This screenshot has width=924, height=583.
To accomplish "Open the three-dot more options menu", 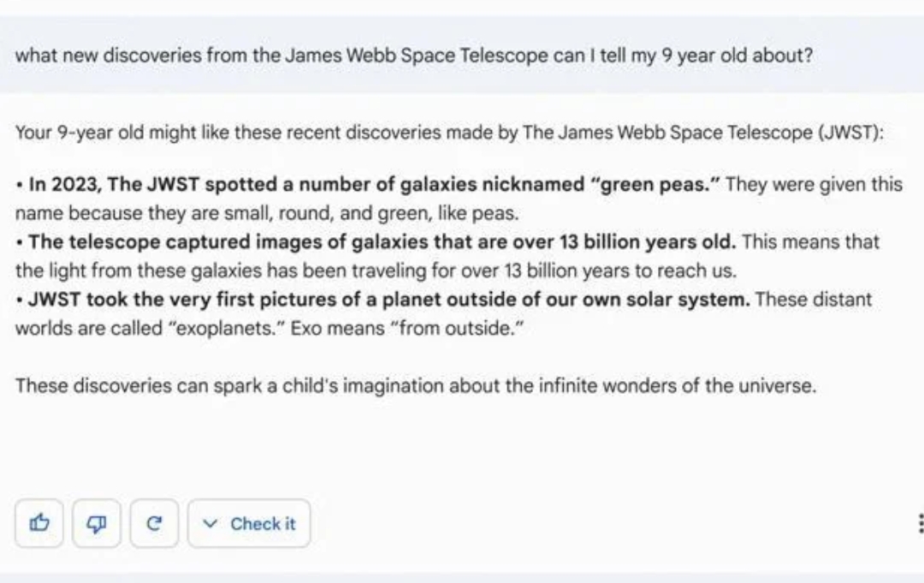I will 920,523.
